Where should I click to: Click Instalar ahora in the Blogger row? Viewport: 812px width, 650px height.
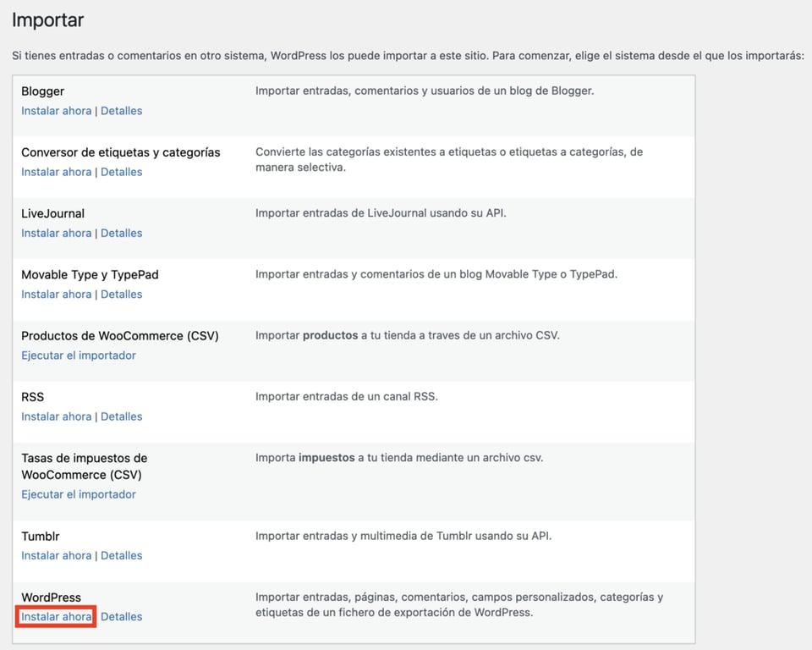tap(56, 110)
